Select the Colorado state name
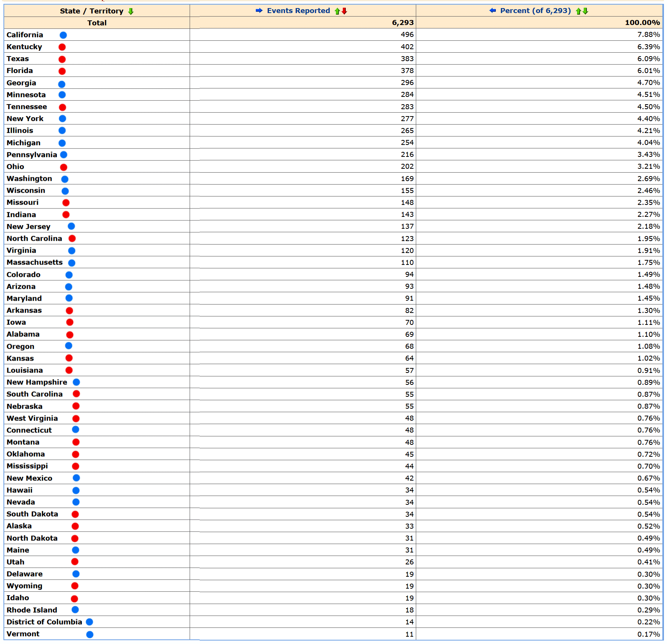 [23, 275]
